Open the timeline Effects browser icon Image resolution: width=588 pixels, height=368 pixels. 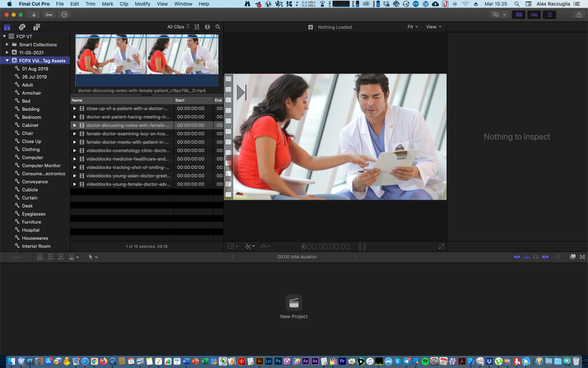[573, 257]
